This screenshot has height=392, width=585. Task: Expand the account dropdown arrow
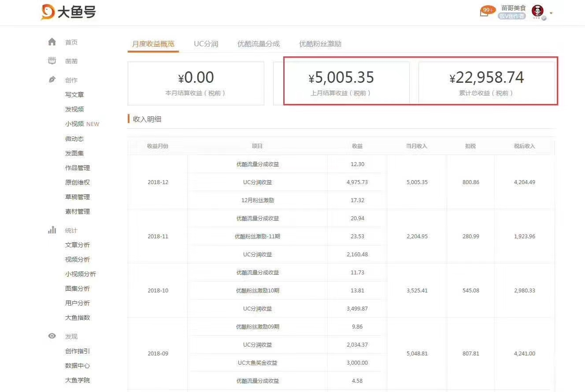coord(551,13)
